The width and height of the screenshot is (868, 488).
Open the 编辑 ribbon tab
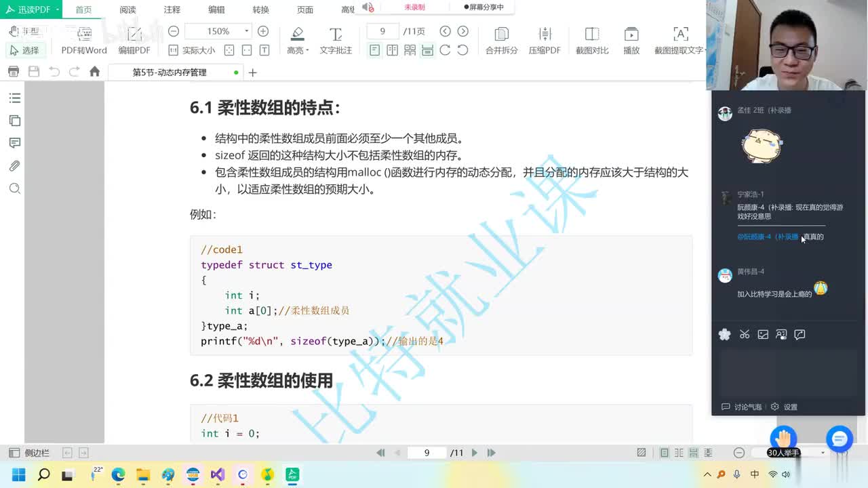click(x=216, y=9)
